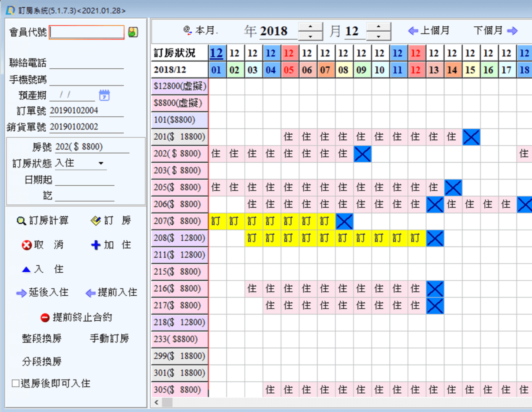532x412 pixels.
Task: Decrease the year with down spinner
Action: [310, 36]
